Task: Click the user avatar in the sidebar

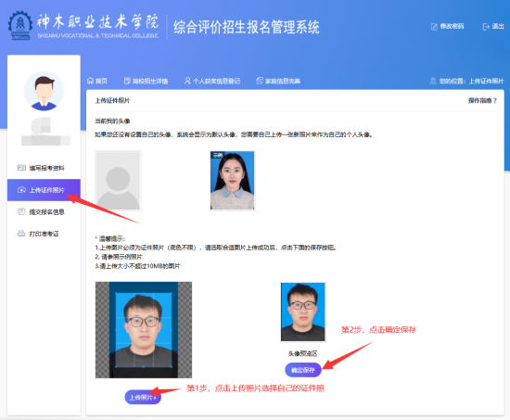Action: coord(44,91)
